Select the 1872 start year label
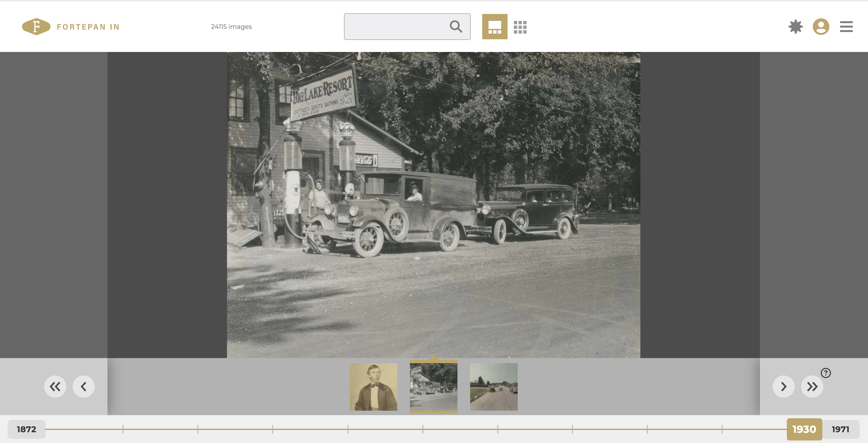Screen dimensions: 868x443 (26, 429)
